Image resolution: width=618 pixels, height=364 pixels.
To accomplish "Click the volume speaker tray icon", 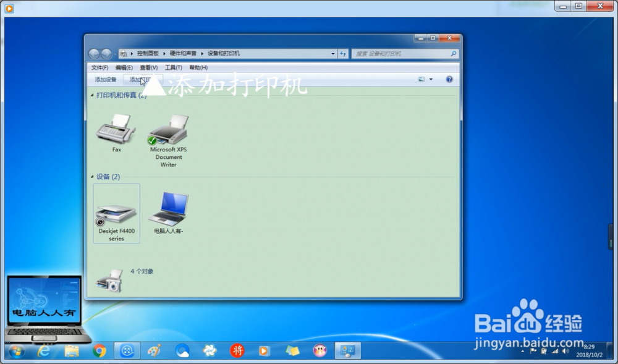I will click(x=565, y=351).
